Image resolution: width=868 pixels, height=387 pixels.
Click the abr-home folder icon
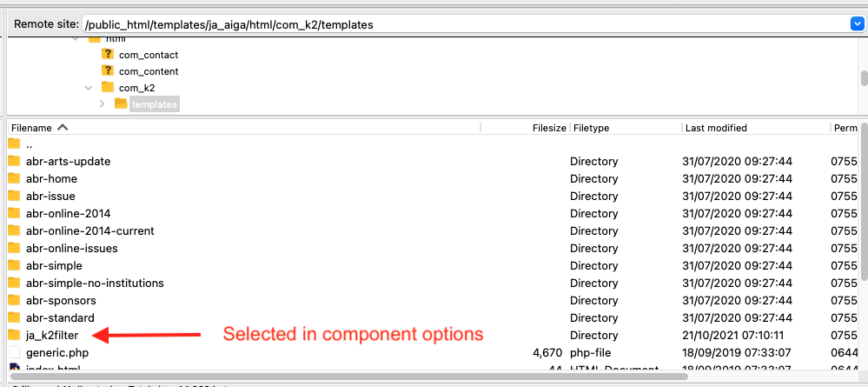(14, 178)
